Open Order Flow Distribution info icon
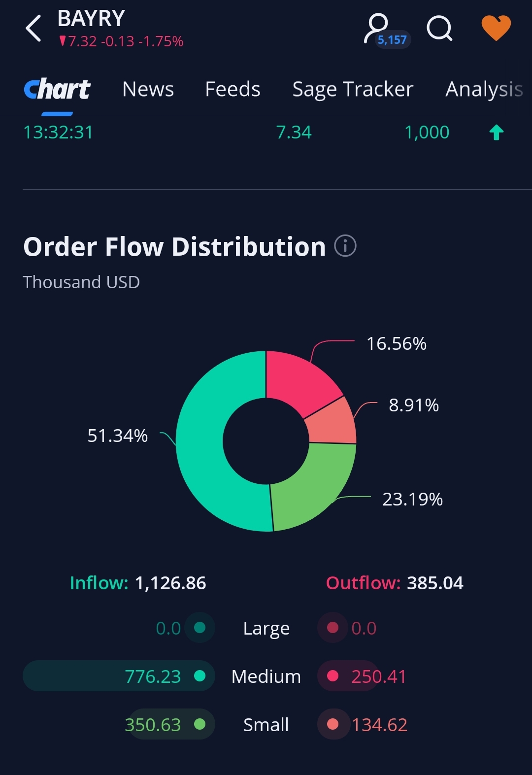This screenshot has height=775, width=532. click(345, 245)
